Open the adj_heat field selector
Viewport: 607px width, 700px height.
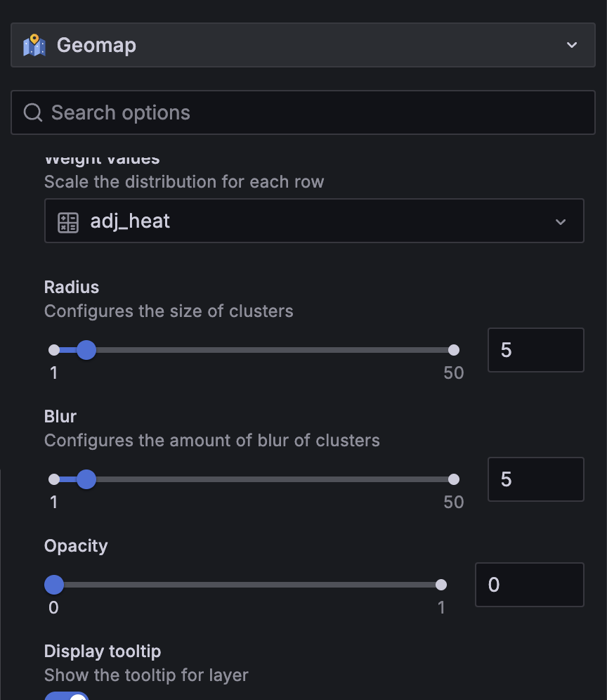tap(314, 221)
